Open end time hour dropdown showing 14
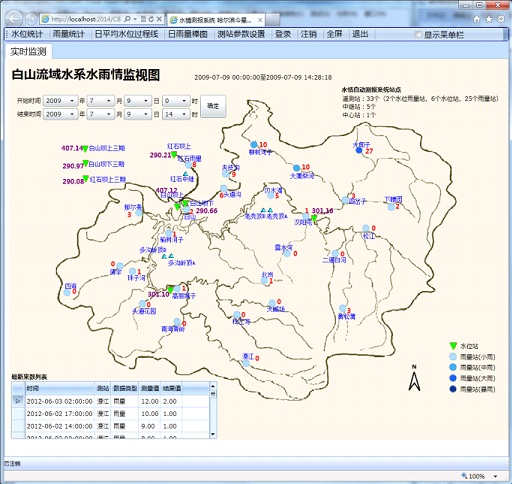The image size is (512, 484). tap(176, 114)
